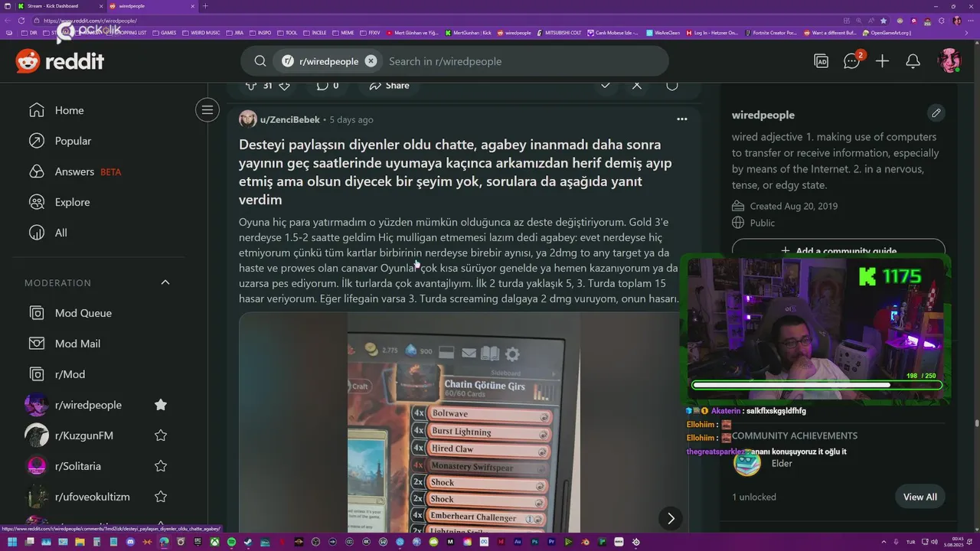The height and width of the screenshot is (551, 980).
Task: Open the MEME bookmarks folder
Action: [344, 33]
